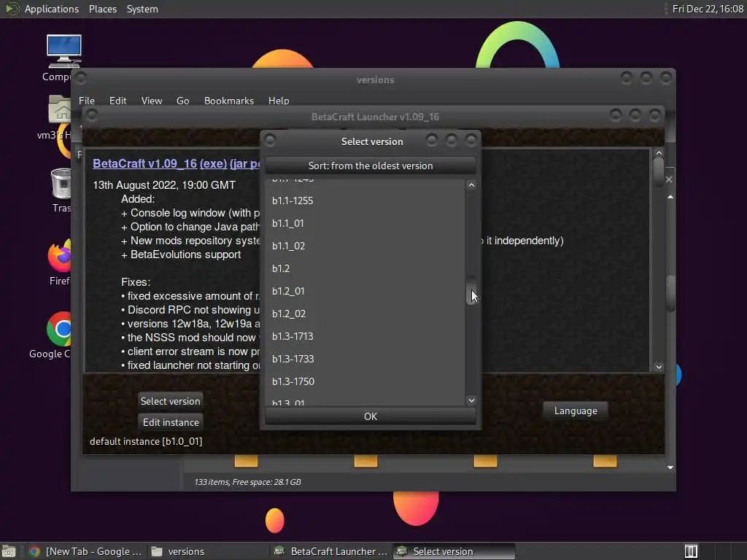The width and height of the screenshot is (747, 560).
Task: Select version b1.1_02
Action: pos(365,246)
